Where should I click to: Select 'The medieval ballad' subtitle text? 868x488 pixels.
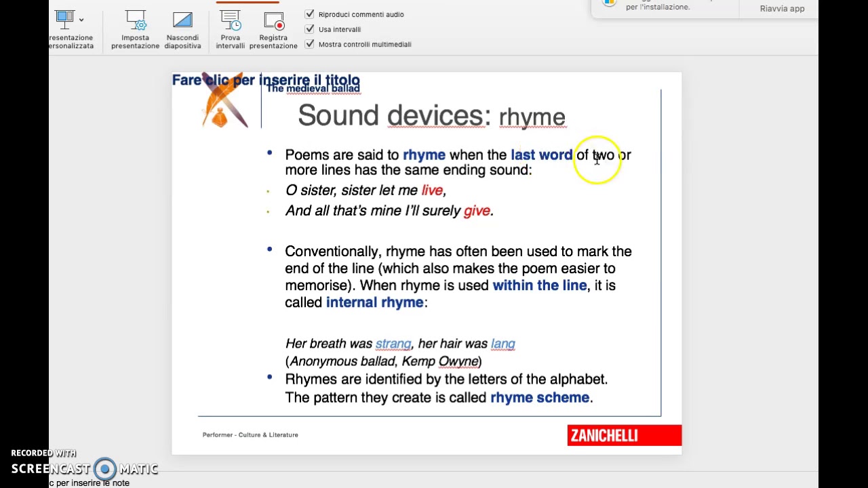(x=313, y=89)
